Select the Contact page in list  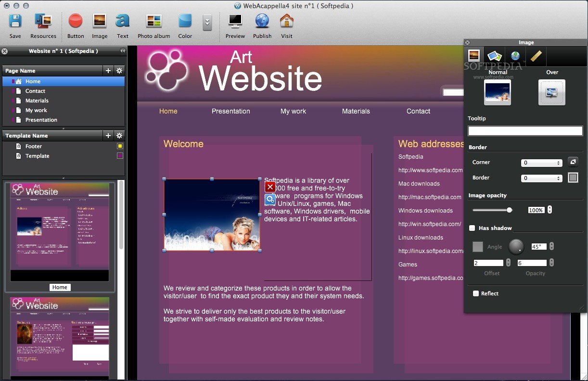(64, 91)
